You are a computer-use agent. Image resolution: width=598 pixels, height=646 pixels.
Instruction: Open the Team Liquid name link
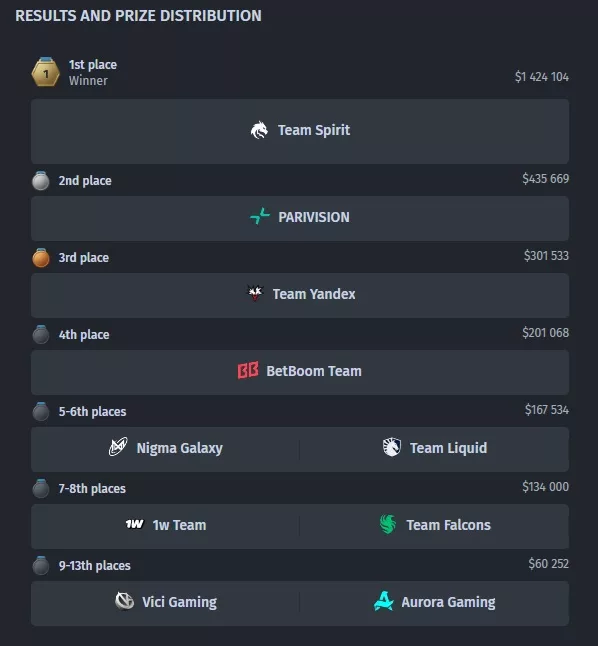(x=448, y=448)
